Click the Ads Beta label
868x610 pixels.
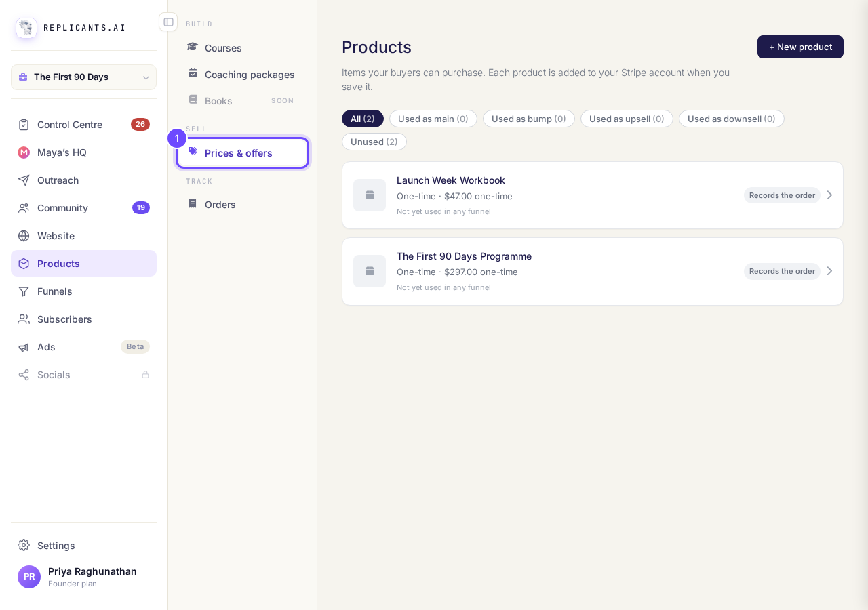click(136, 347)
